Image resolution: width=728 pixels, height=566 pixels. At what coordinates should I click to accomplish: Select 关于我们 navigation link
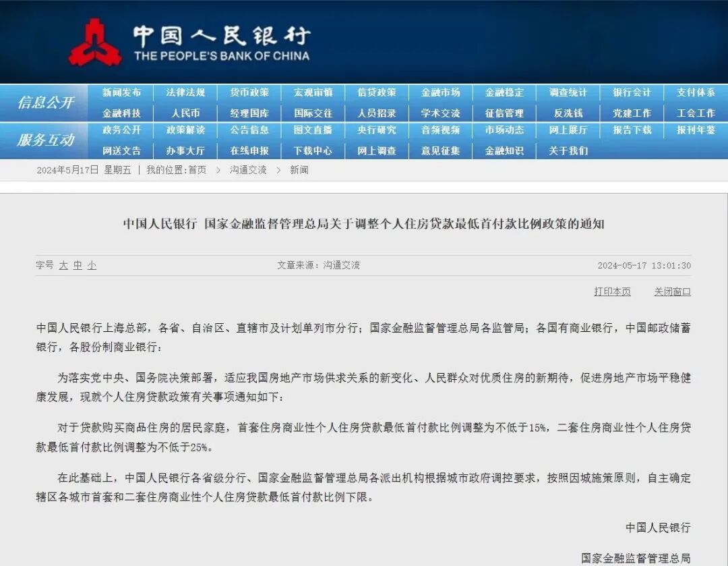tap(568, 150)
